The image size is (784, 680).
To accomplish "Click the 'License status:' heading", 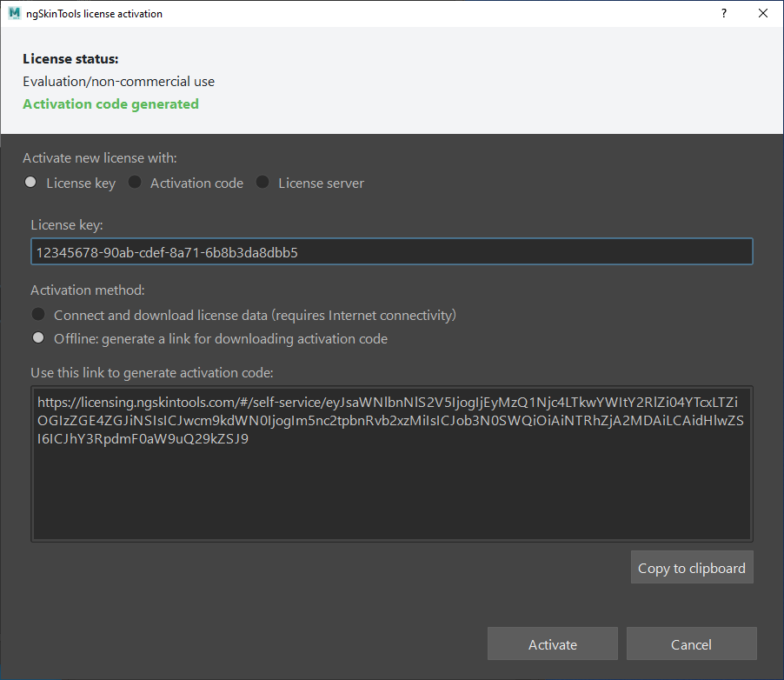I will [70, 59].
